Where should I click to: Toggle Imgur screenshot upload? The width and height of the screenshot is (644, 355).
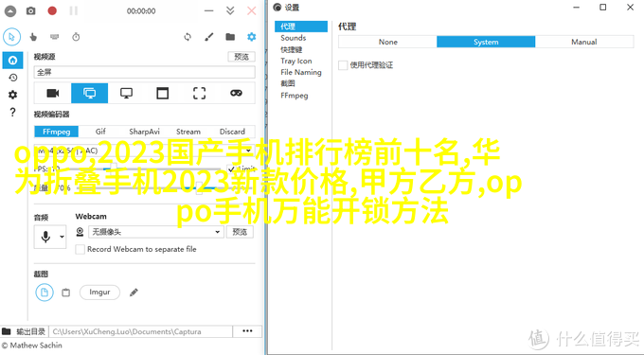pyautogui.click(x=99, y=293)
